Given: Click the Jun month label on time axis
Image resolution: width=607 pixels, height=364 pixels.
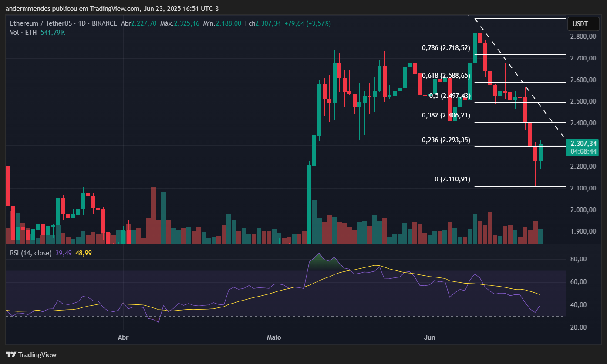Looking at the screenshot, I should 430,337.
